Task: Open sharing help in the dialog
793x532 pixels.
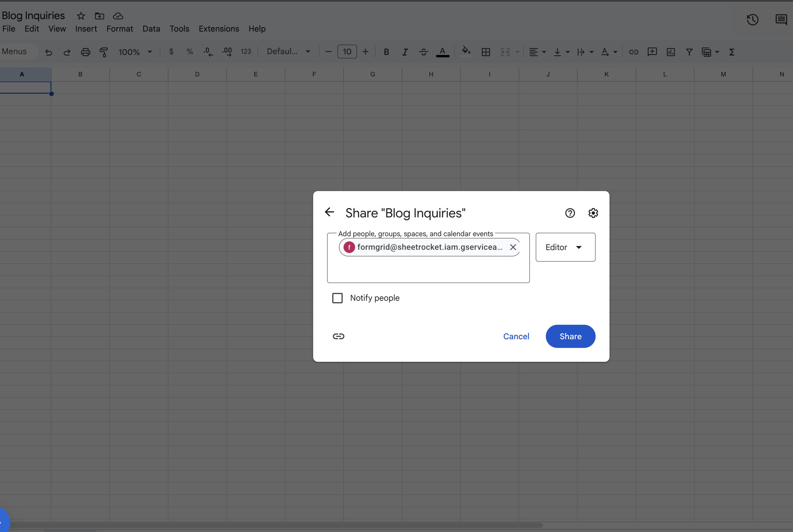Action: [x=570, y=213]
